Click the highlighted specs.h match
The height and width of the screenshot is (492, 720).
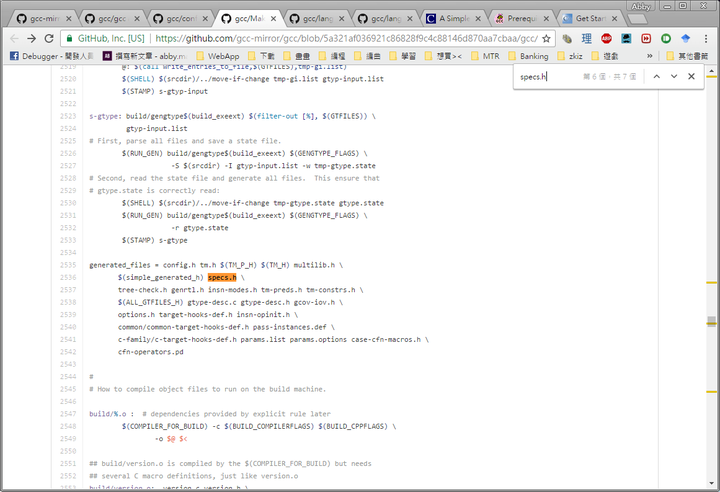222,277
